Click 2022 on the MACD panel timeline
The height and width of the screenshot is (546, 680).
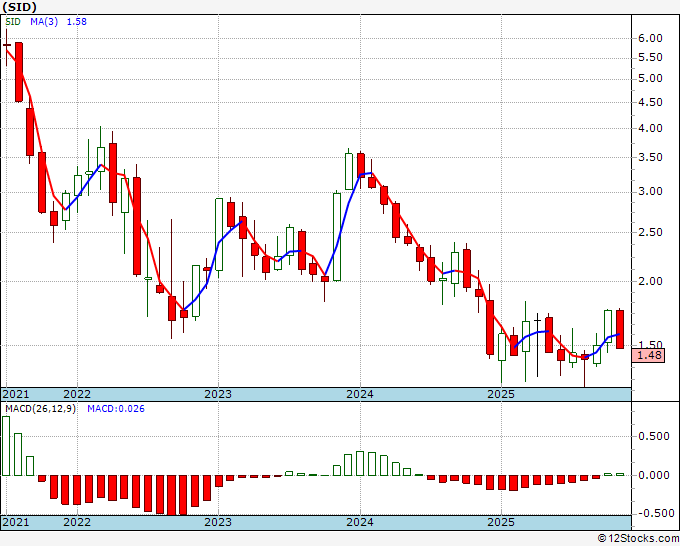77,522
